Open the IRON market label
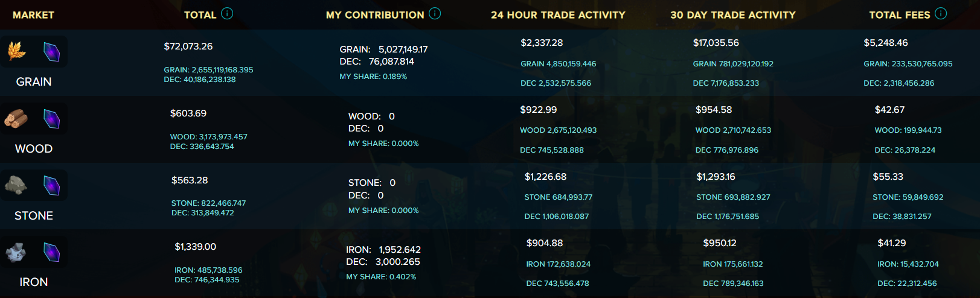The height and width of the screenshot is (298, 980). pos(34,282)
